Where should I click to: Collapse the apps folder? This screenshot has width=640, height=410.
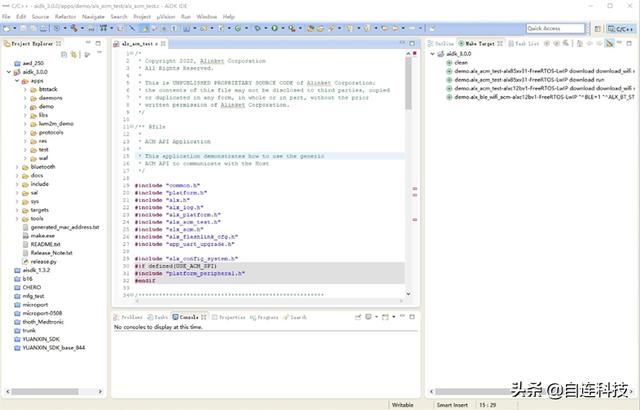coord(18,80)
